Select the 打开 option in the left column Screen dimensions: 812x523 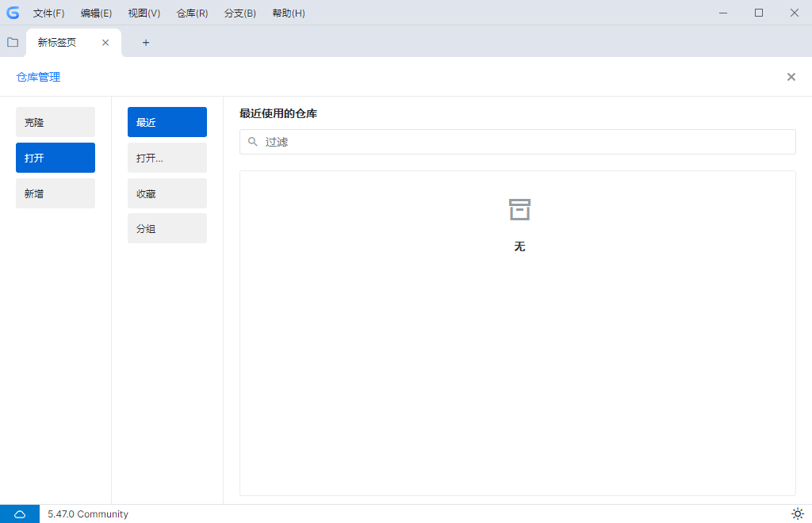(56, 158)
